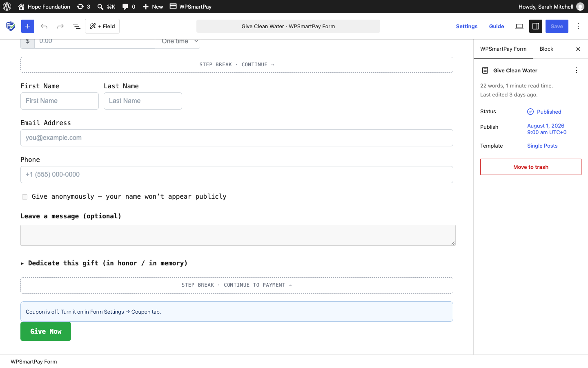This screenshot has height=368, width=588.
Task: Open the Give Clean Water document title bar
Action: pyautogui.click(x=288, y=26)
